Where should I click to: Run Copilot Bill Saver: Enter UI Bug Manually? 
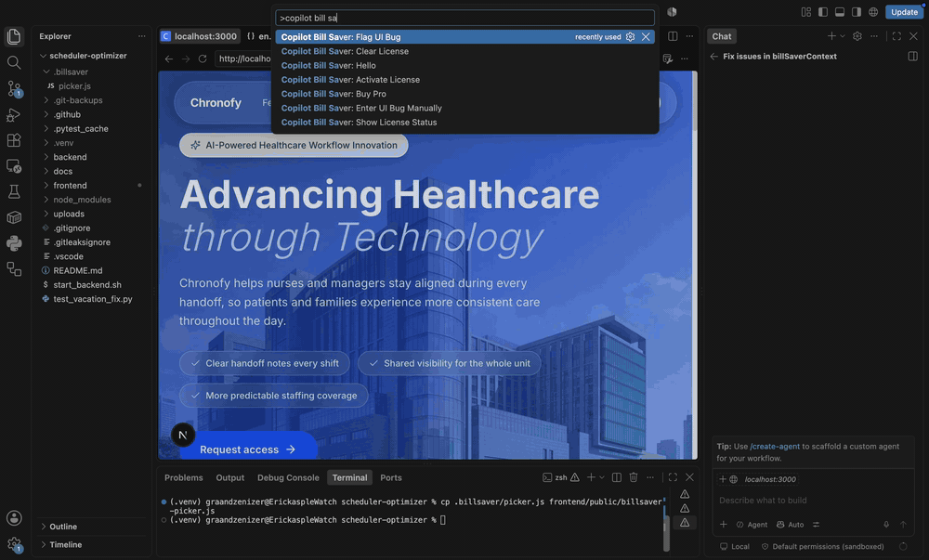tap(465, 109)
